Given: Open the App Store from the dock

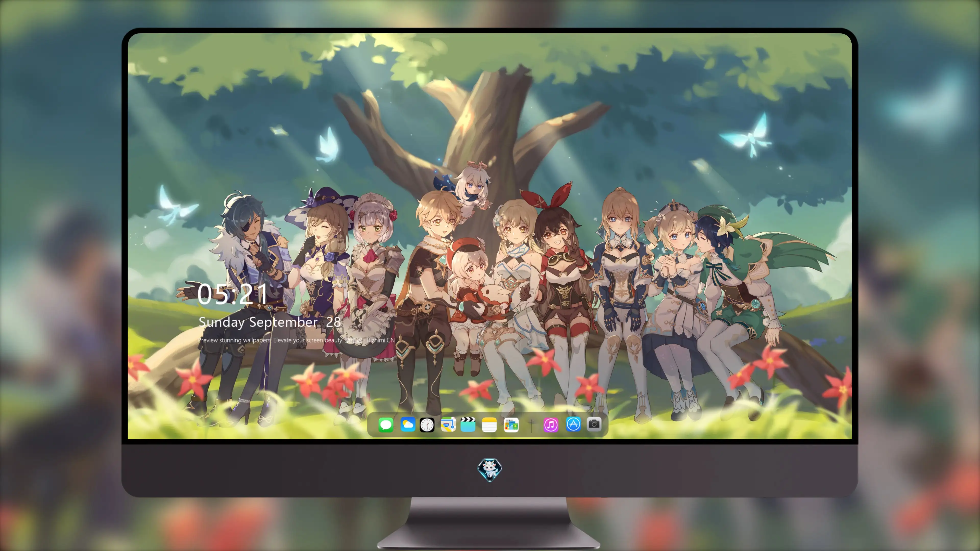Looking at the screenshot, I should click(x=573, y=424).
